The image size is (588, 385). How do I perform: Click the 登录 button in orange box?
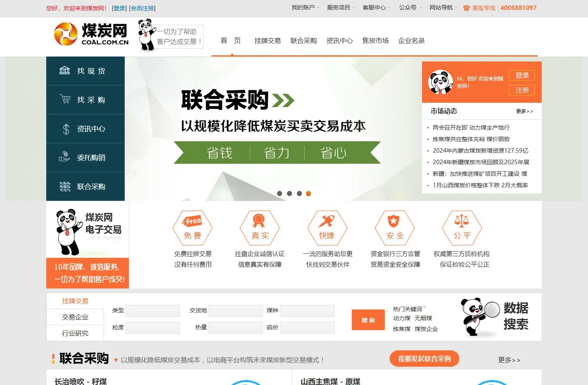point(522,75)
